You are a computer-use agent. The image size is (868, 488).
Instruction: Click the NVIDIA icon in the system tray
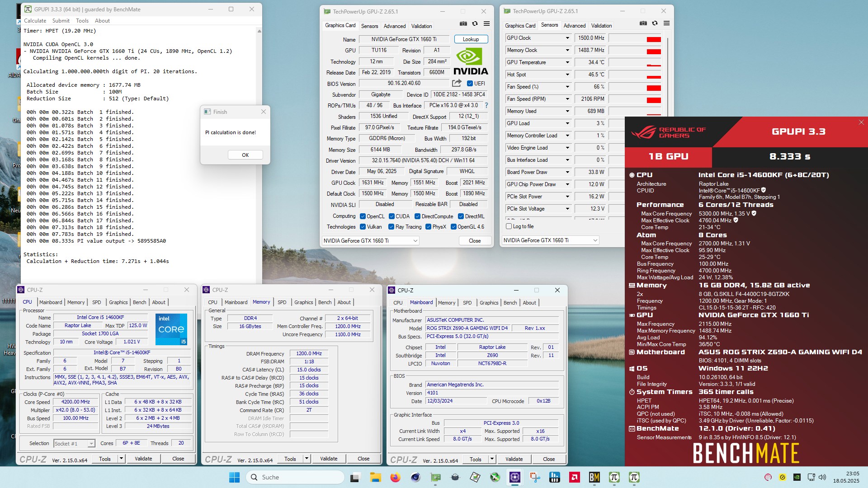pyautogui.click(x=797, y=477)
